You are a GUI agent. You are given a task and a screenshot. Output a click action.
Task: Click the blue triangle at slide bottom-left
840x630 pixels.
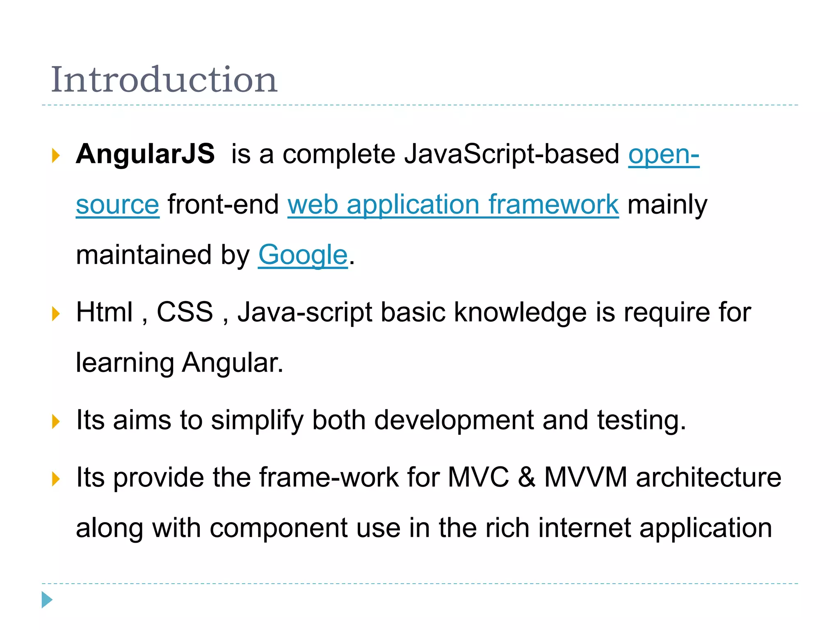[x=47, y=600]
